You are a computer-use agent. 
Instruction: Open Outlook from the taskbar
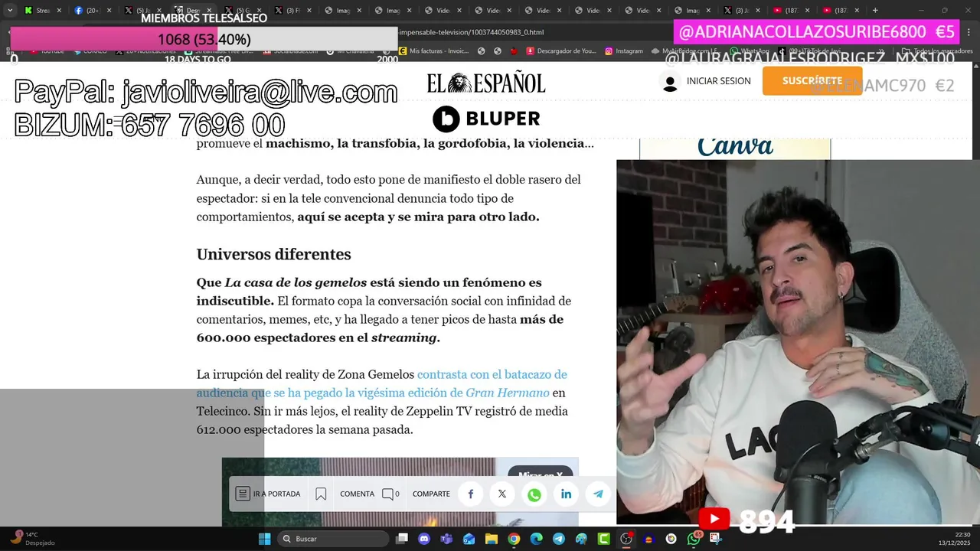pos(469,539)
